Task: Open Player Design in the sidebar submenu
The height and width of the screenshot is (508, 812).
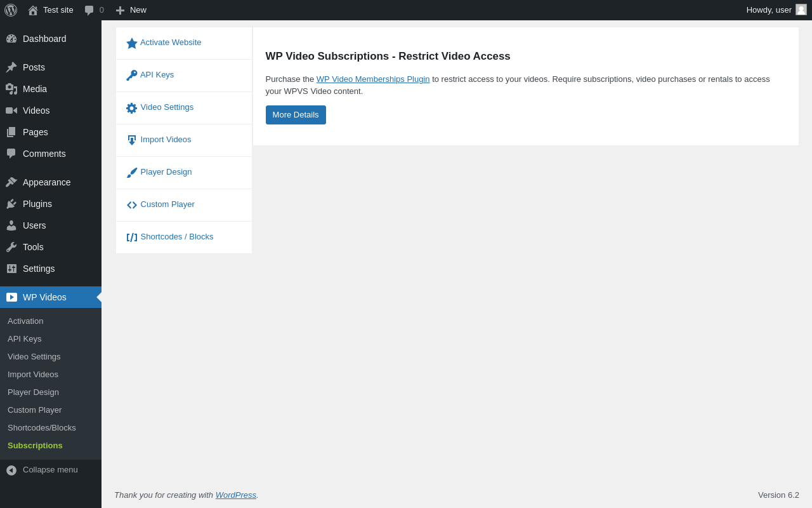Action: (51, 392)
